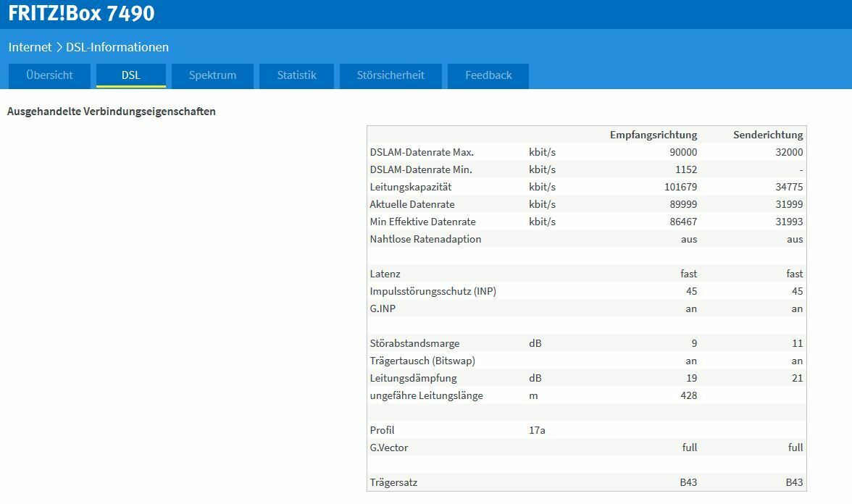Open the Spektrum tab
This screenshot has height=504, width=852.
pyautogui.click(x=212, y=75)
